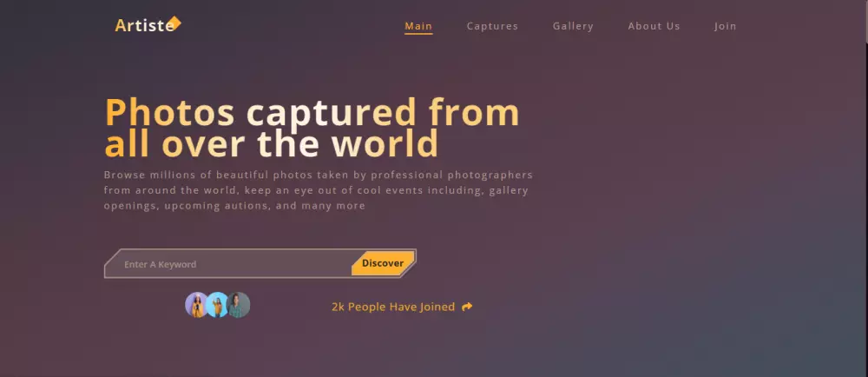Go to the Gallery section

pos(573,26)
